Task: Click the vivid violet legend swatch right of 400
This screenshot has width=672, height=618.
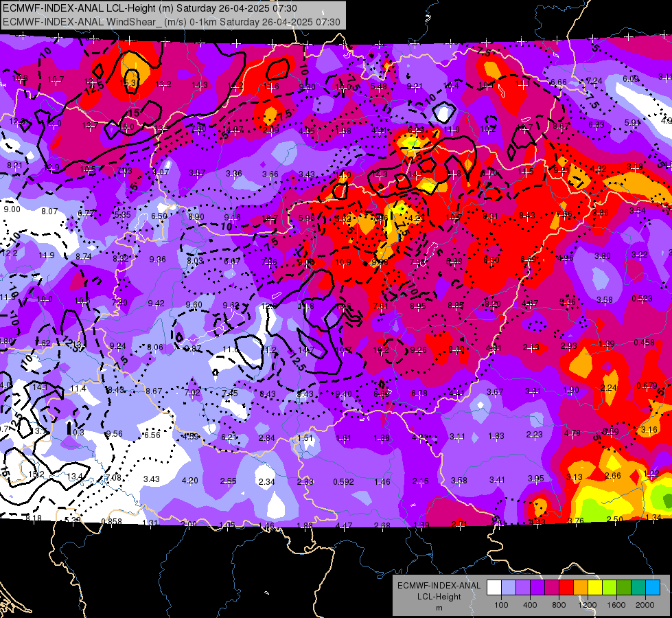Action: 537,588
